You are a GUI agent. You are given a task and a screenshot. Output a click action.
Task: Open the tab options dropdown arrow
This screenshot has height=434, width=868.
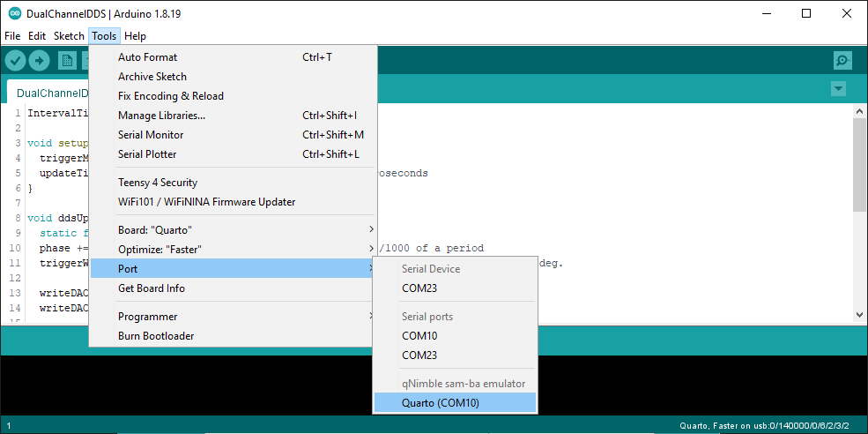click(x=838, y=89)
